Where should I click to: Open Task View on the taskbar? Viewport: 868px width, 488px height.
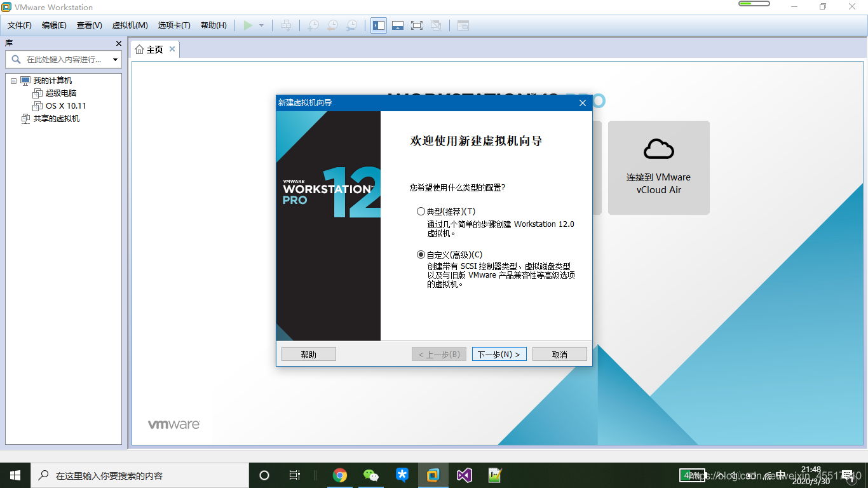pos(294,475)
